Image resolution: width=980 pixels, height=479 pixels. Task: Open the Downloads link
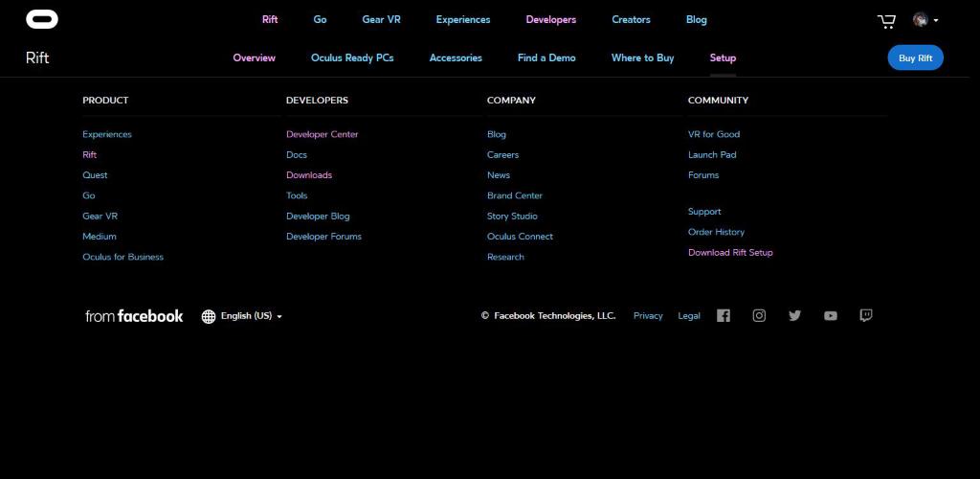(309, 175)
